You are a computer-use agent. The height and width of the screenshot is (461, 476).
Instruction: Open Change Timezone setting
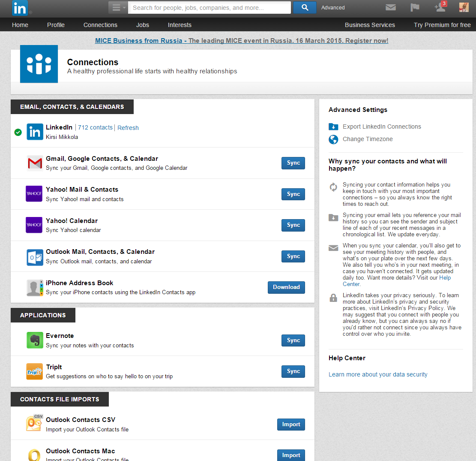[x=368, y=139]
